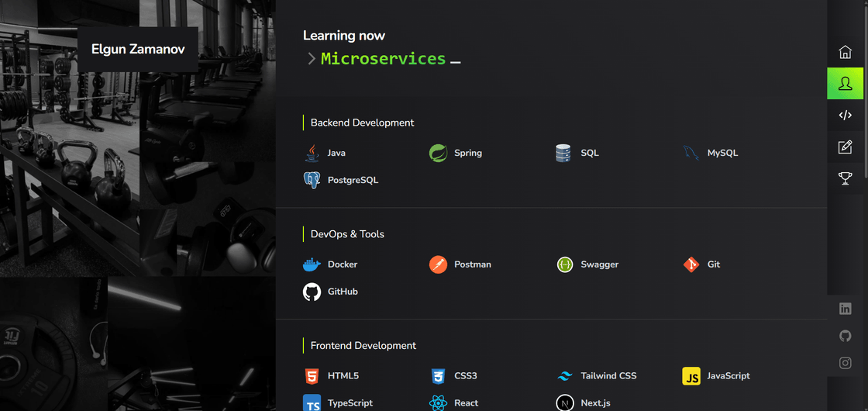Image resolution: width=868 pixels, height=411 pixels.
Task: Click the Next.js N icon
Action: click(x=565, y=403)
